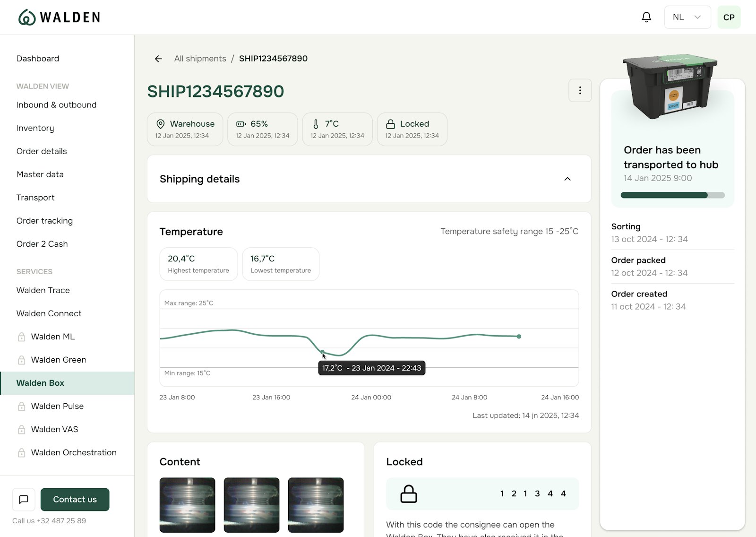Go to Inbound & outbound

pos(56,105)
